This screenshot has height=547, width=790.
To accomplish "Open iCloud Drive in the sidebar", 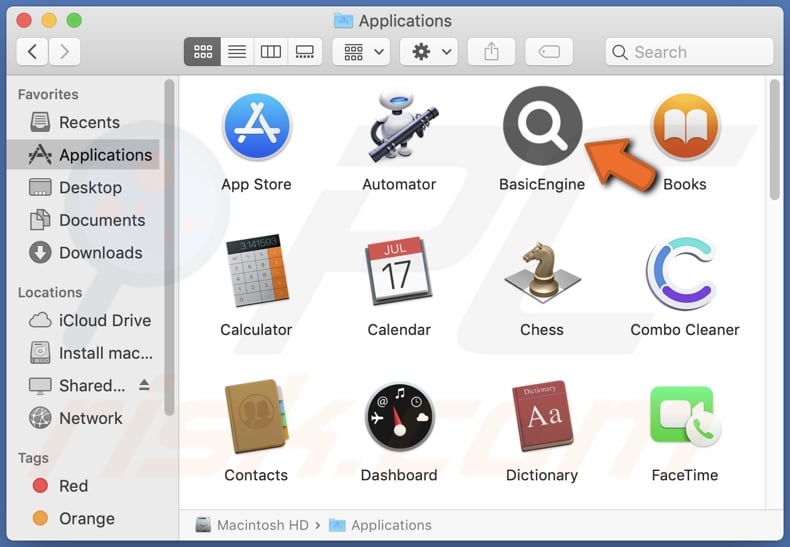I will tap(83, 320).
